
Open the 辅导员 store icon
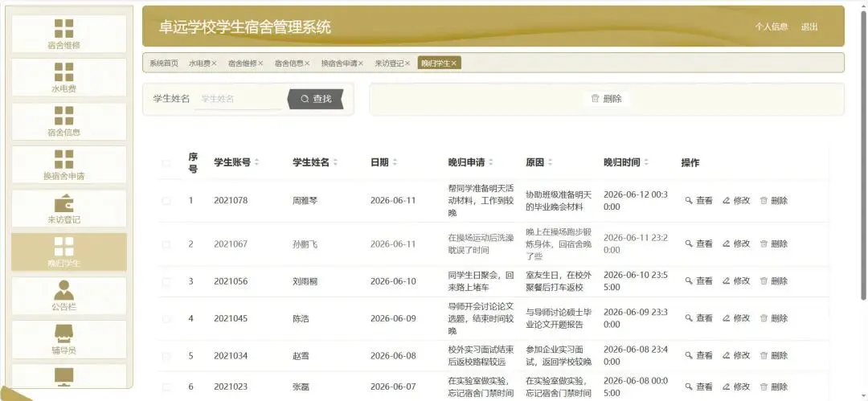click(x=63, y=334)
